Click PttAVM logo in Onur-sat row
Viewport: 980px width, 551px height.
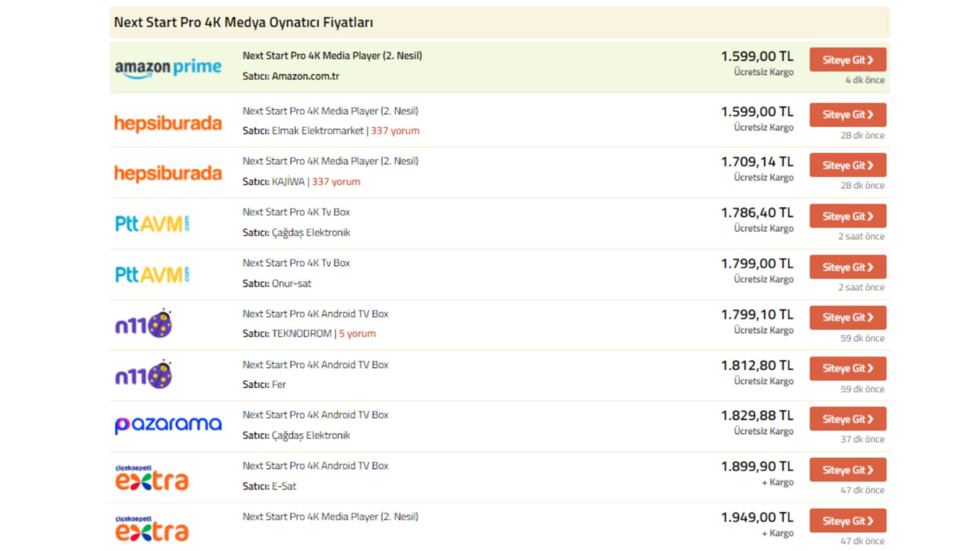click(152, 274)
